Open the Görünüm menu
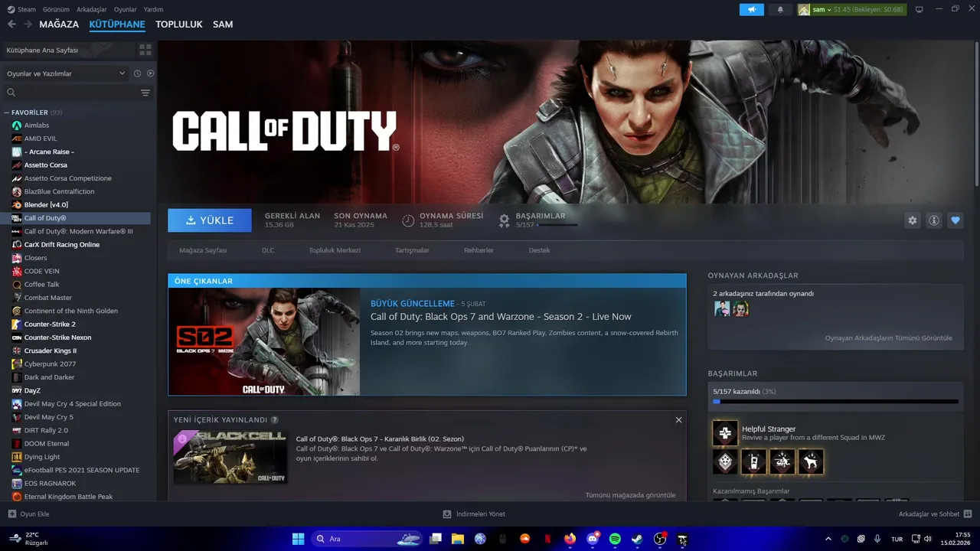The image size is (980, 551). point(56,9)
